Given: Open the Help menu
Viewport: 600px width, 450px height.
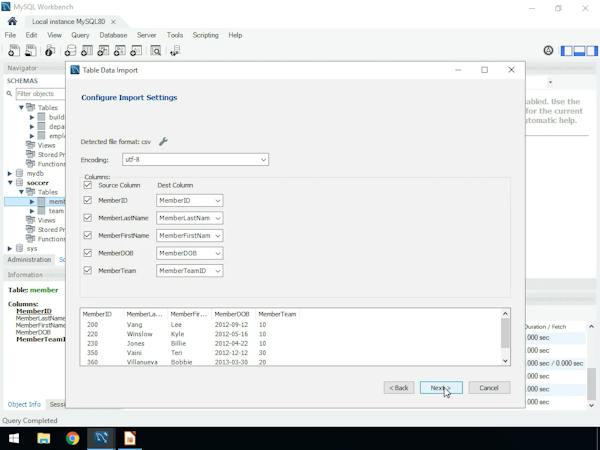Looking at the screenshot, I should (235, 35).
